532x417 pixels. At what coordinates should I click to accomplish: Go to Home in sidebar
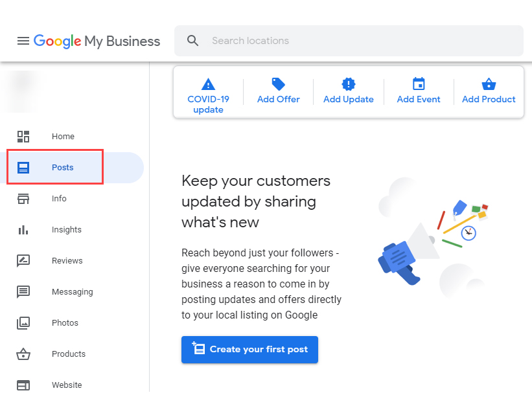(x=63, y=136)
